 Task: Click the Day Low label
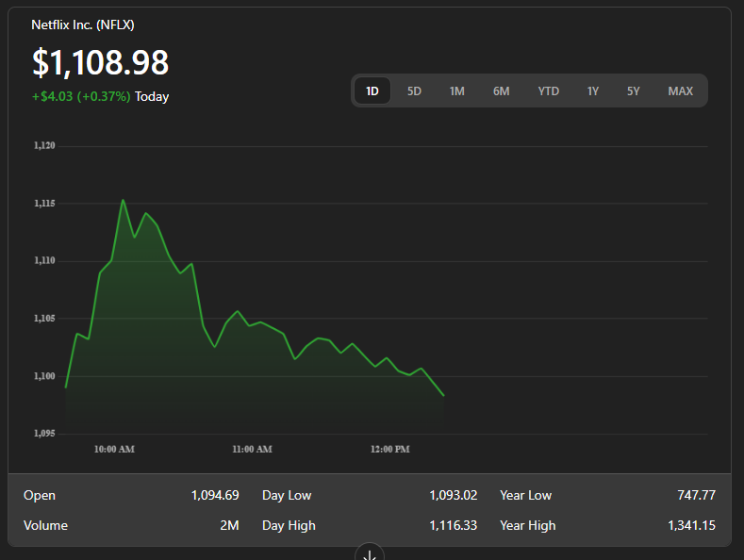pos(287,496)
